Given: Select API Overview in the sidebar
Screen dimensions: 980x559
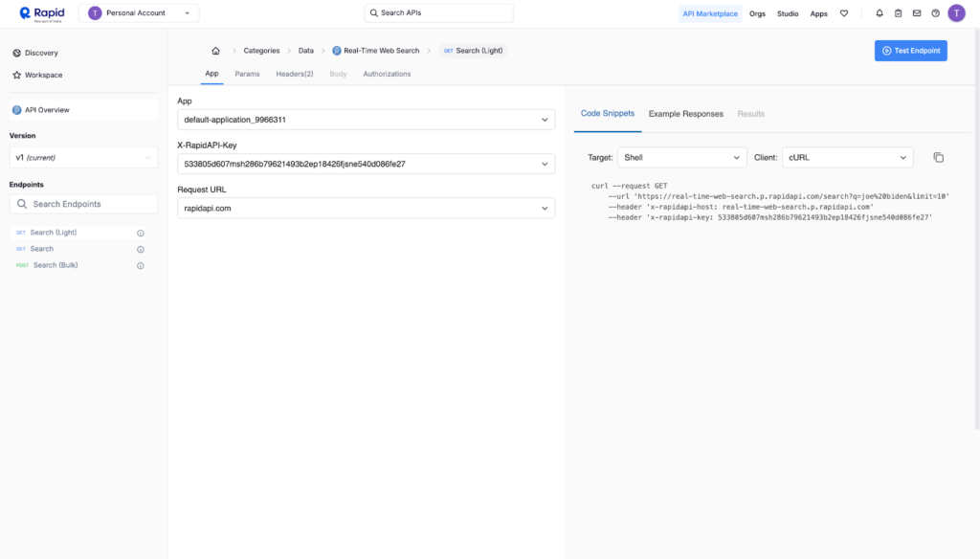Looking at the screenshot, I should click(84, 110).
